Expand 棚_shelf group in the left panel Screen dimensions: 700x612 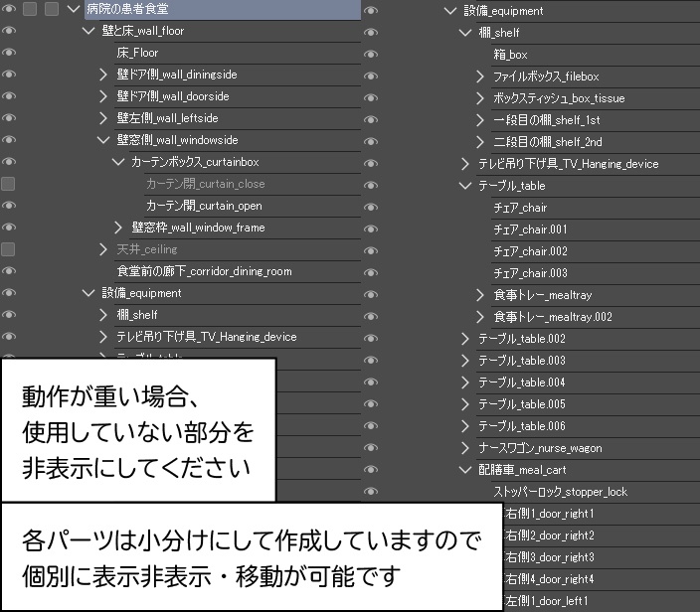point(103,315)
